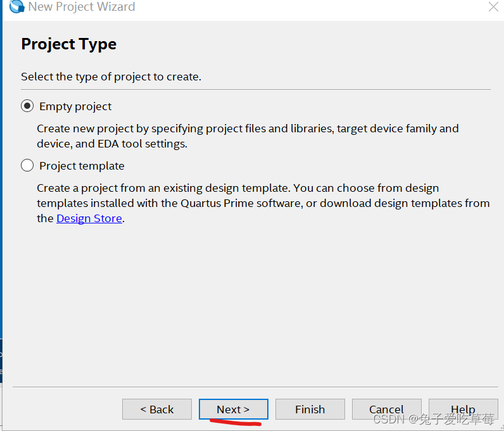Select the Empty project radio button

point(27,106)
